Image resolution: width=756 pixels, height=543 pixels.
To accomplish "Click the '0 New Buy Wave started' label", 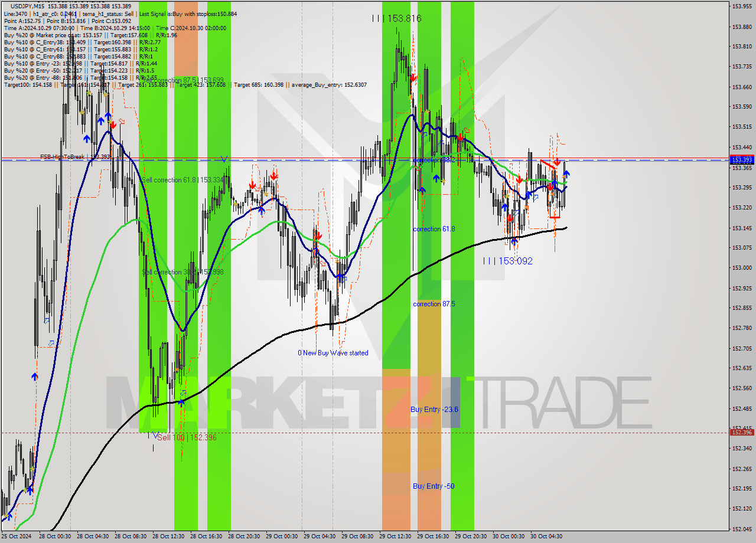I will tap(333, 353).
